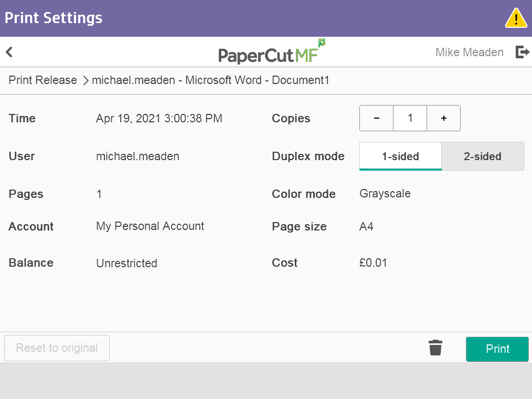The image size is (532, 399).
Task: Switch duplex mode to 2-sided
Action: coord(483,156)
